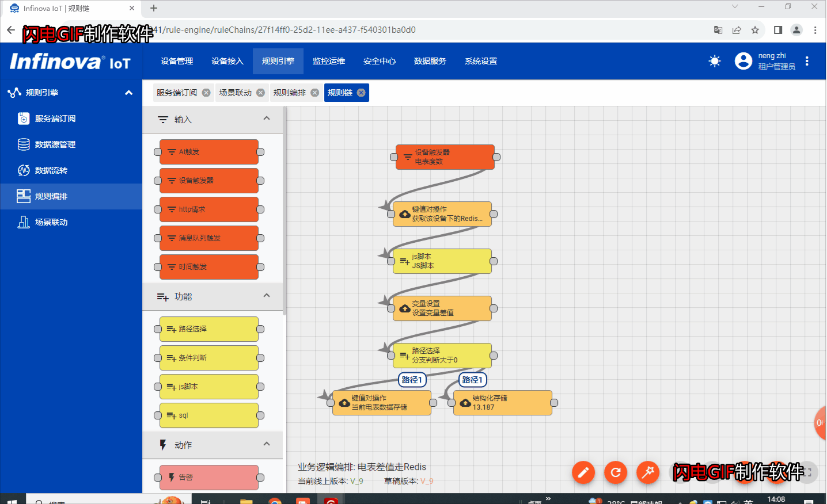Click the 当前线上版本 V_9 value
The width and height of the screenshot is (827, 504).
(x=356, y=482)
